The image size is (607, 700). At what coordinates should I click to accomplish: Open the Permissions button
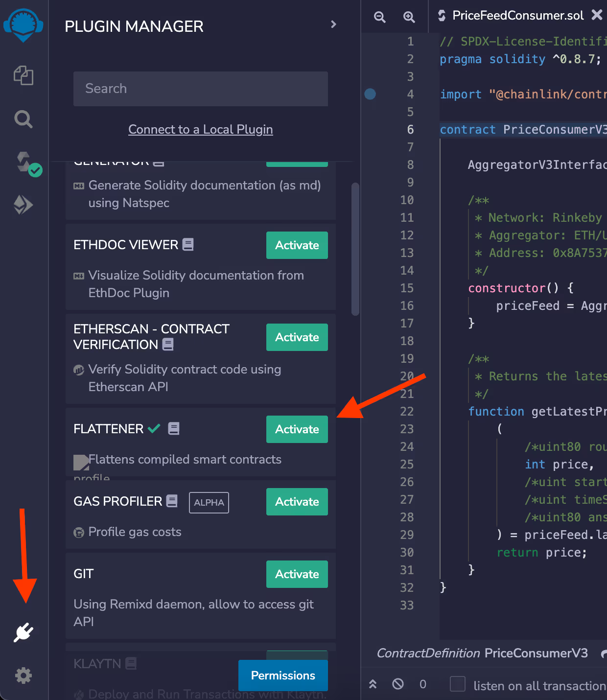[283, 676]
